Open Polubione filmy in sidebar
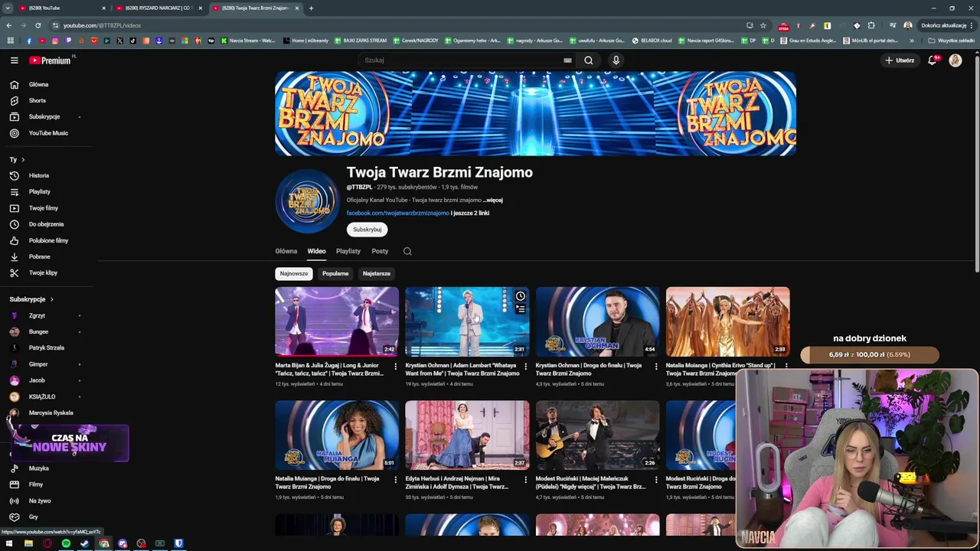This screenshot has width=980, height=551. click(x=47, y=240)
